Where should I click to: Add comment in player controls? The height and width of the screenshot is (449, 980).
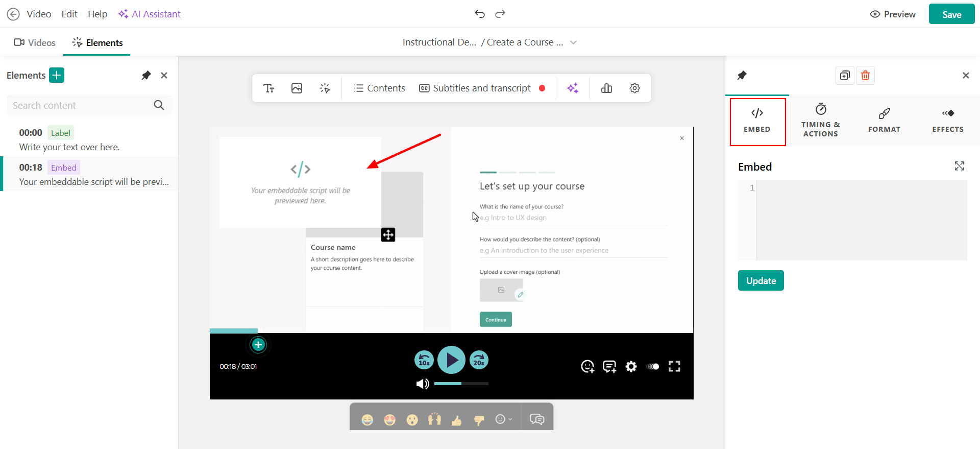click(609, 366)
